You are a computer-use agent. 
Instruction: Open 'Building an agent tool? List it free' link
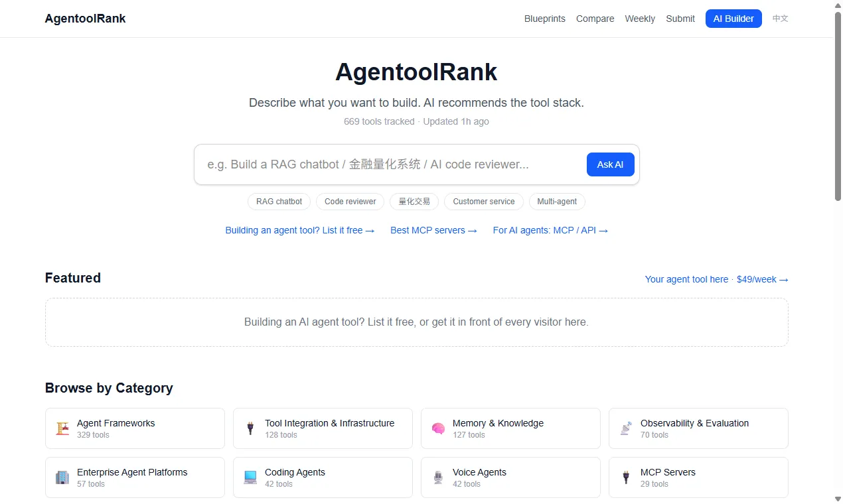(300, 230)
